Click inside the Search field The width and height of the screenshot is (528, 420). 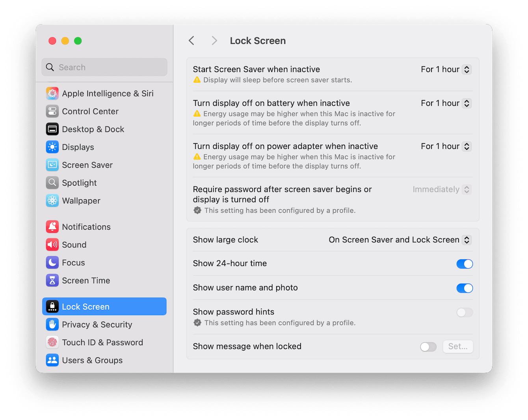(x=104, y=67)
